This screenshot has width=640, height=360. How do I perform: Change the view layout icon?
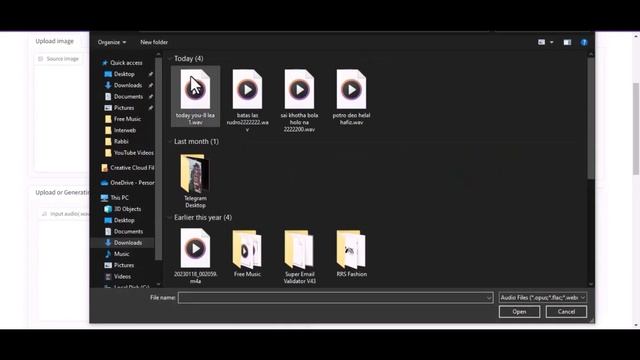coord(541,42)
